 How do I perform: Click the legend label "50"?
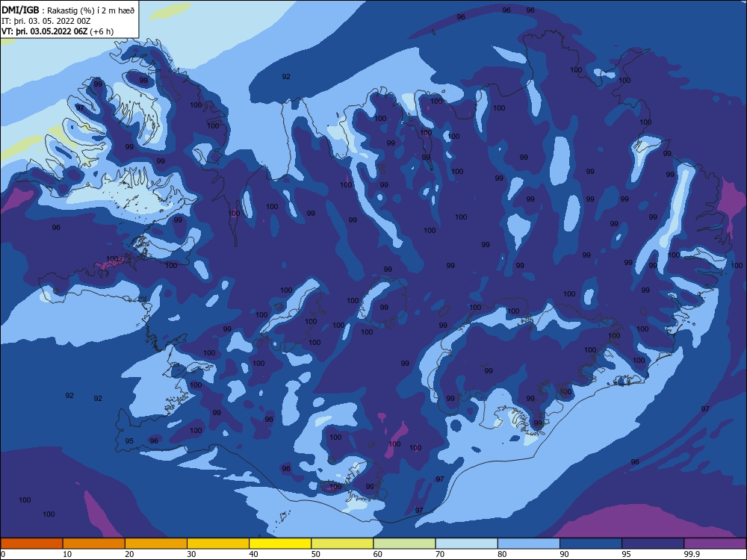pyautogui.click(x=316, y=554)
